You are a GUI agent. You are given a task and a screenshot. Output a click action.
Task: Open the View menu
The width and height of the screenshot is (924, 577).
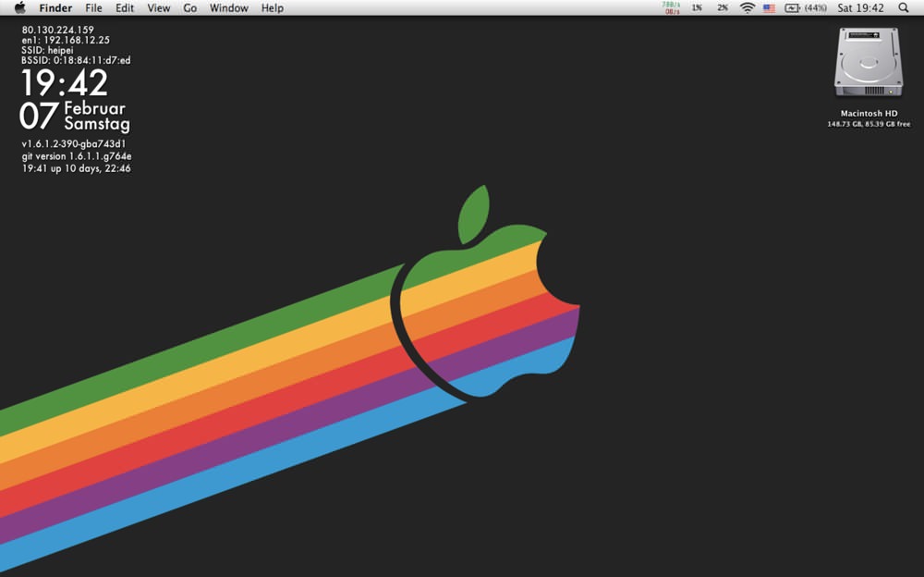pyautogui.click(x=159, y=7)
